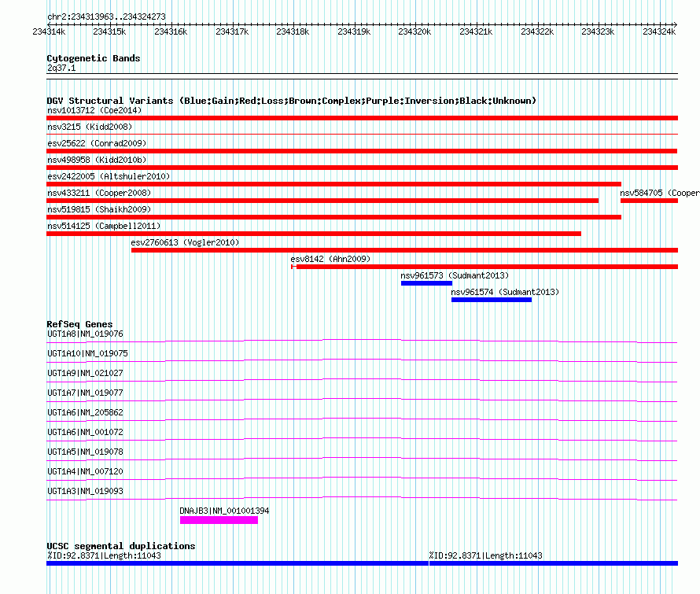Open the UGT1A7|NM_019077 gene label
The height and width of the screenshot is (594, 700).
[85, 393]
